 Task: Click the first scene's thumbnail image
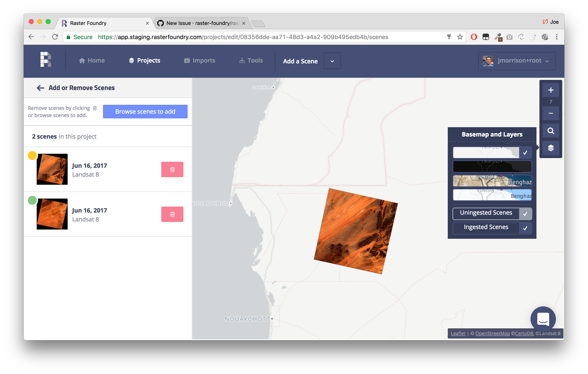click(x=52, y=169)
